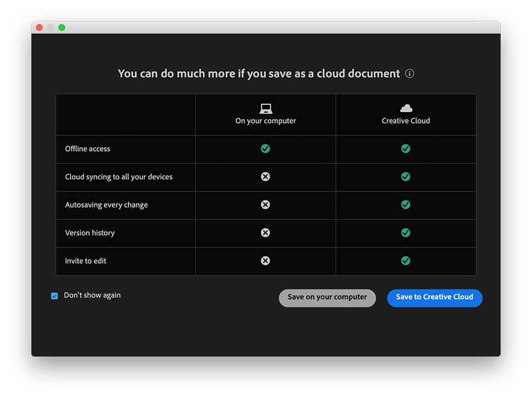The width and height of the screenshot is (532, 398).
Task: Click the Invite to edit checkmark under Creative Cloud
Action: point(405,261)
